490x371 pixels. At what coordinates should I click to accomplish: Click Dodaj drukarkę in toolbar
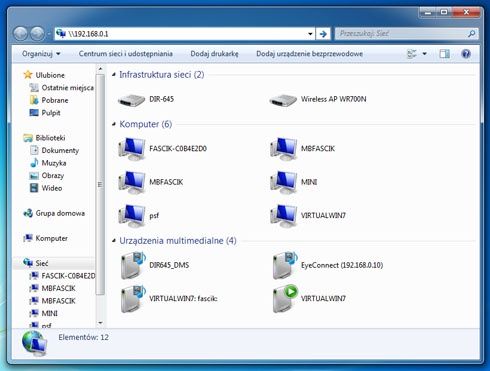pyautogui.click(x=214, y=54)
